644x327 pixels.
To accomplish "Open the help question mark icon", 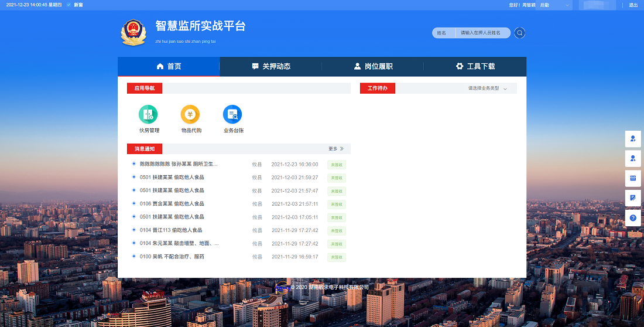I will [633, 218].
